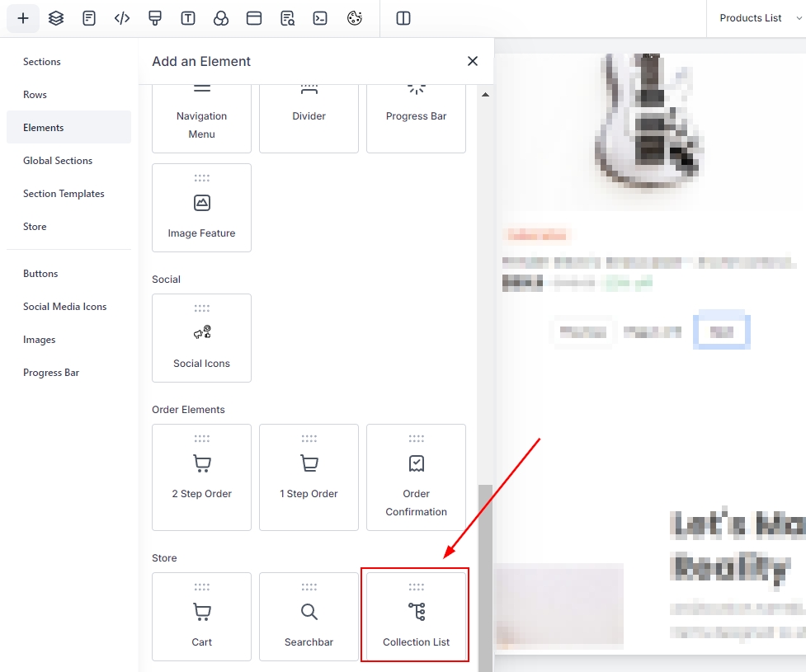Close the Add an Element panel

pos(472,61)
